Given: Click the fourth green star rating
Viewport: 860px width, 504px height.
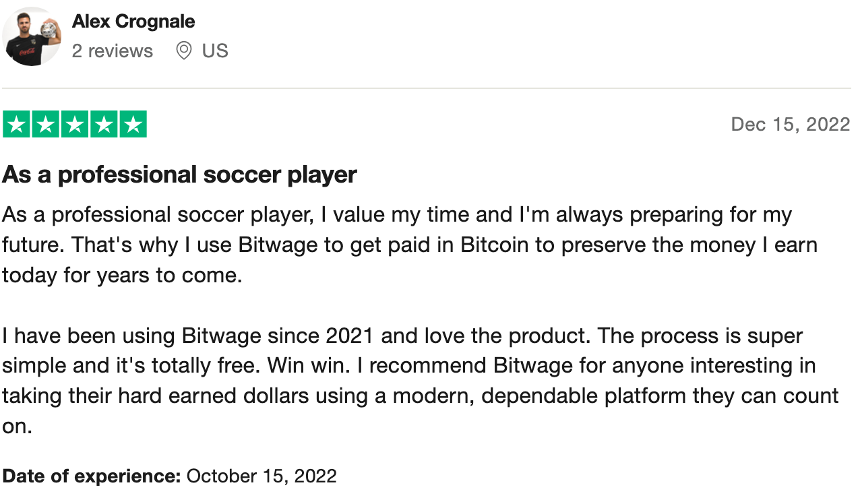Looking at the screenshot, I should pos(104,125).
